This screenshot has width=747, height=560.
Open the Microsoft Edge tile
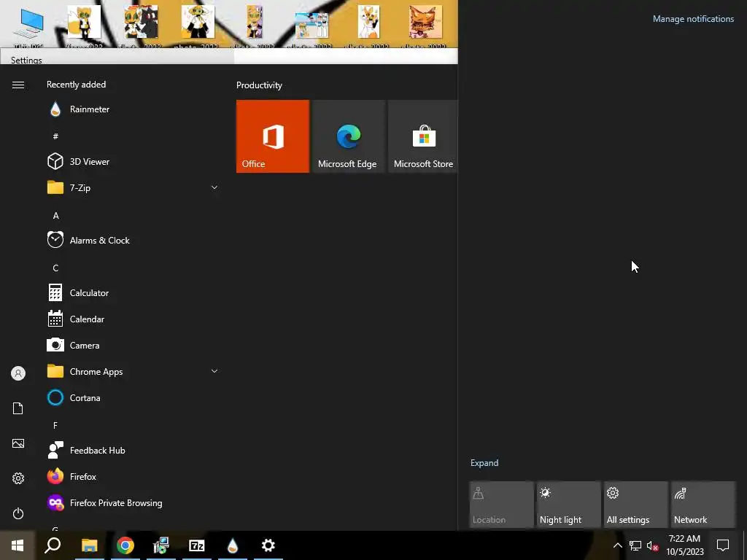coord(348,136)
